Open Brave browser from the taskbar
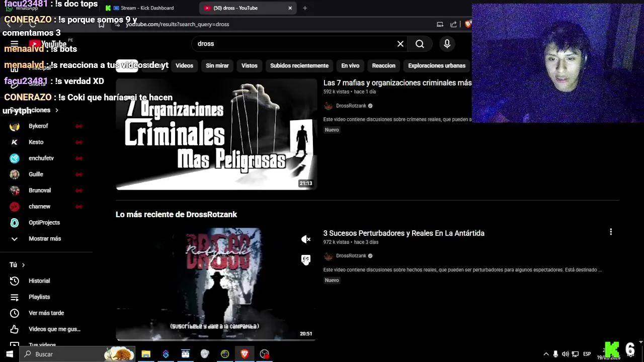644x362 pixels. [245, 354]
